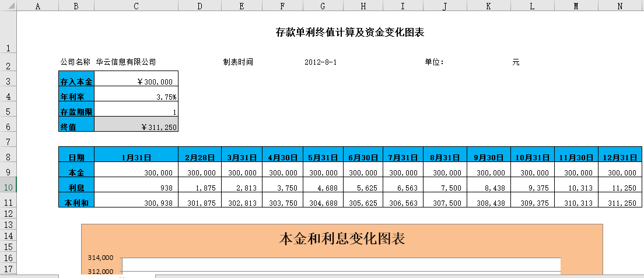The height and width of the screenshot is (278, 644).
Task: Click the company name 华云信息有限公司
Action: click(x=126, y=62)
